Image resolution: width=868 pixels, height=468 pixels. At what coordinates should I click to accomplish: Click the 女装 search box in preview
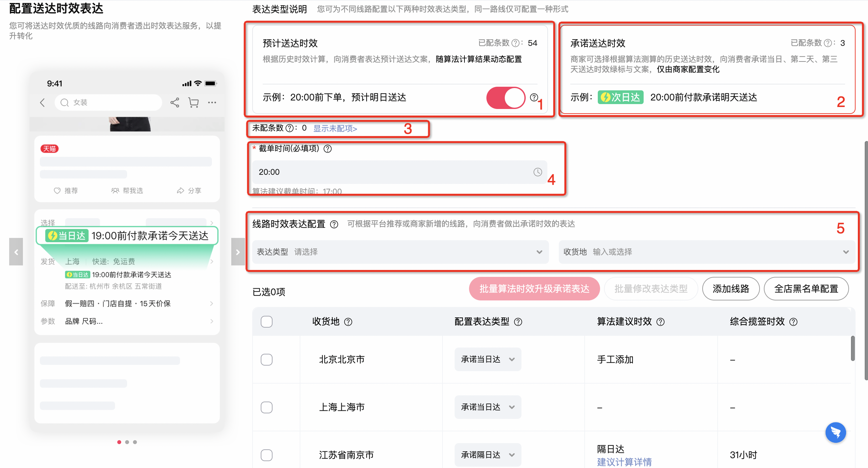[108, 102]
